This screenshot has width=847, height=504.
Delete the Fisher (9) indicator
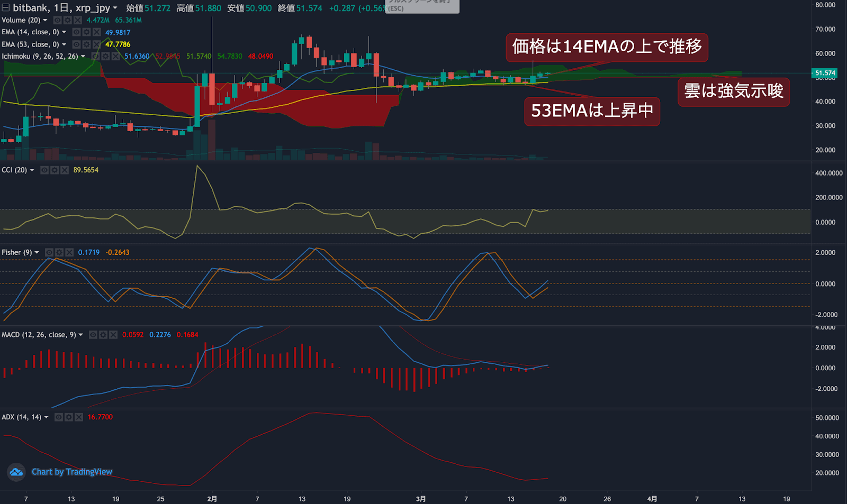point(69,252)
